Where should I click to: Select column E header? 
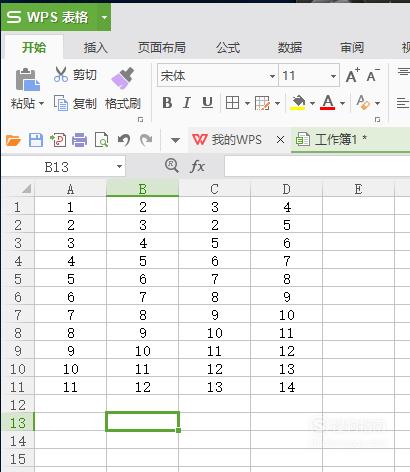[x=359, y=189]
